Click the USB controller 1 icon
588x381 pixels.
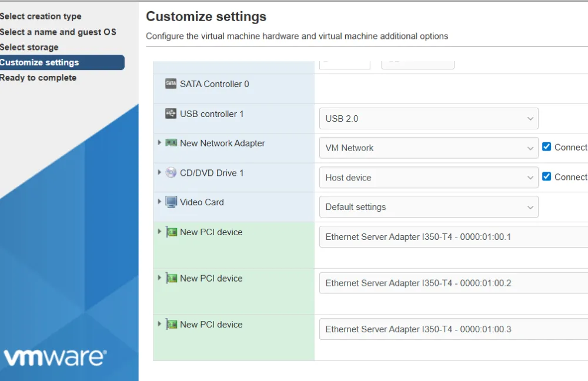[171, 114]
